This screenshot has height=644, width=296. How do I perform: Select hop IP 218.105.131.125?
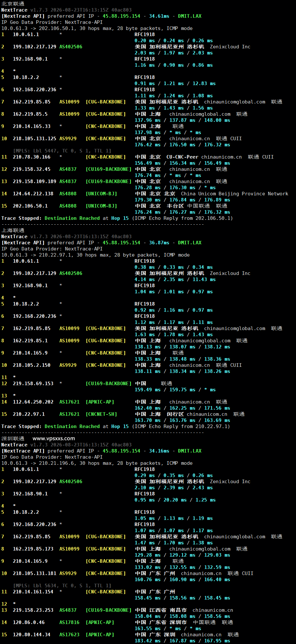[34, 139]
